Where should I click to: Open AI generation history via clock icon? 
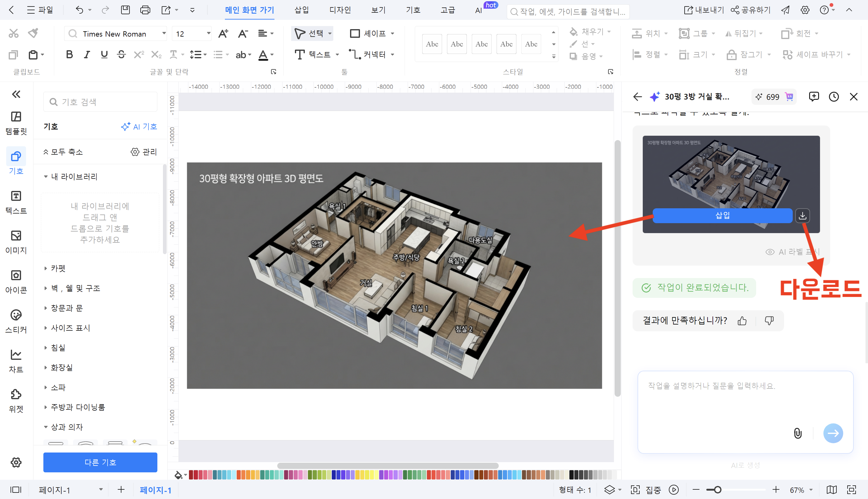tap(834, 96)
